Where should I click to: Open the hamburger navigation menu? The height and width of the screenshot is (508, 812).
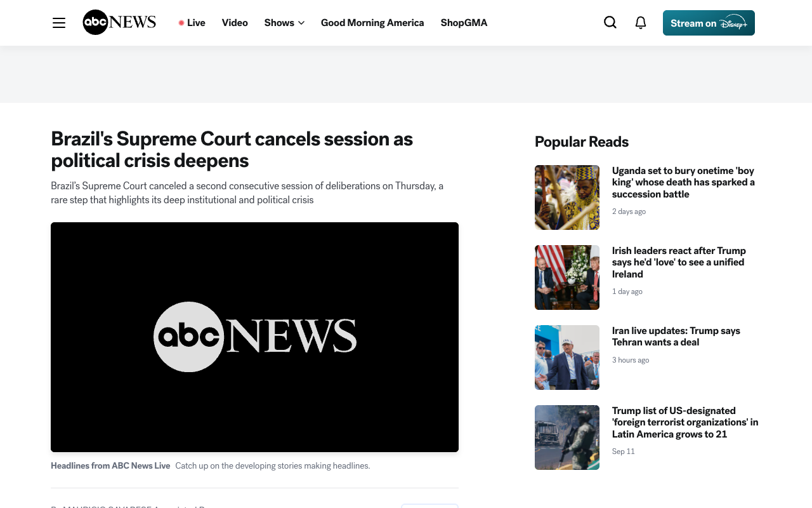click(59, 23)
